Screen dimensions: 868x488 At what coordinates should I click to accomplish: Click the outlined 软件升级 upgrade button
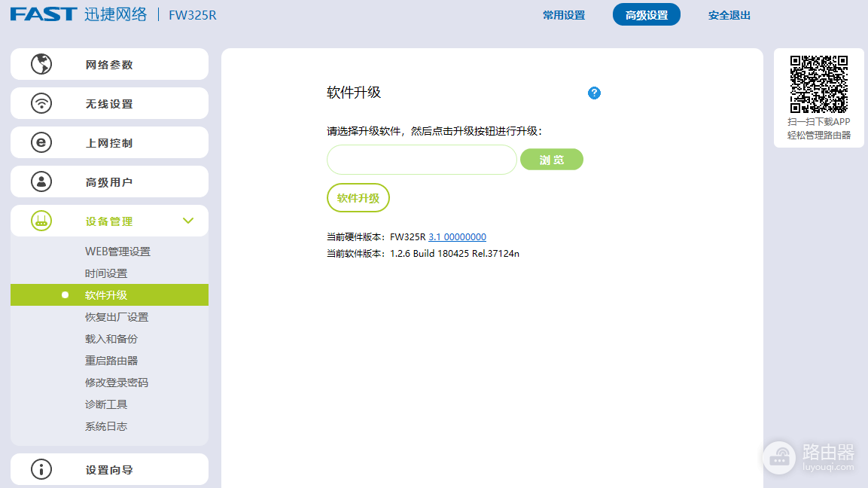point(358,198)
